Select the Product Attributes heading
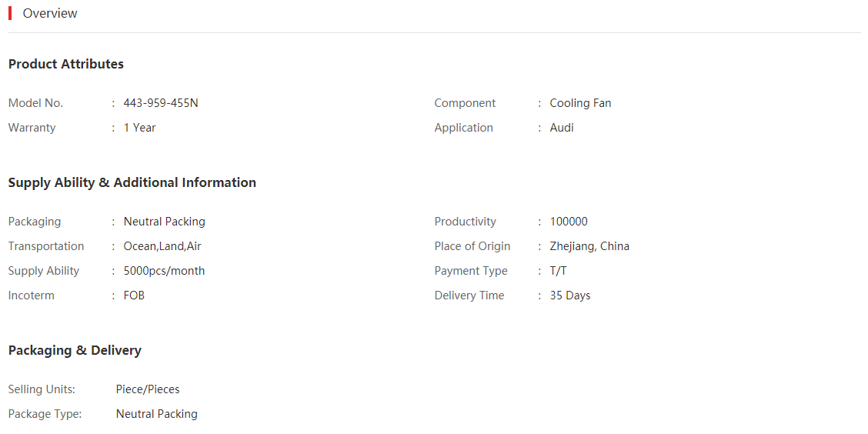Screen dimensions: 868x434 (66, 64)
